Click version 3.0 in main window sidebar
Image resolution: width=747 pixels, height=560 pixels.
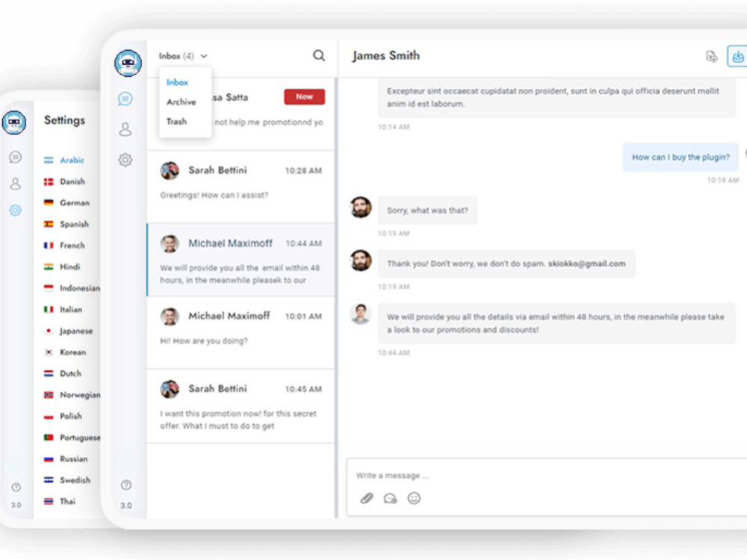click(126, 505)
